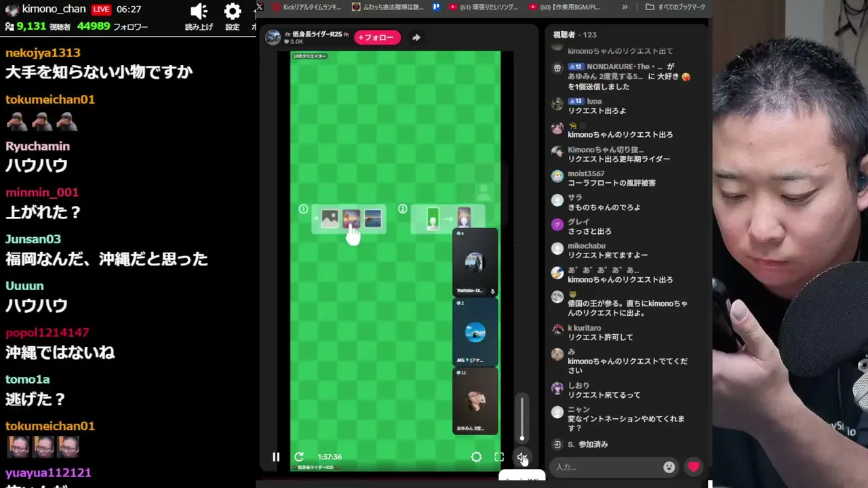
Task: Reload the stream with the refresh icon
Action: (x=299, y=457)
